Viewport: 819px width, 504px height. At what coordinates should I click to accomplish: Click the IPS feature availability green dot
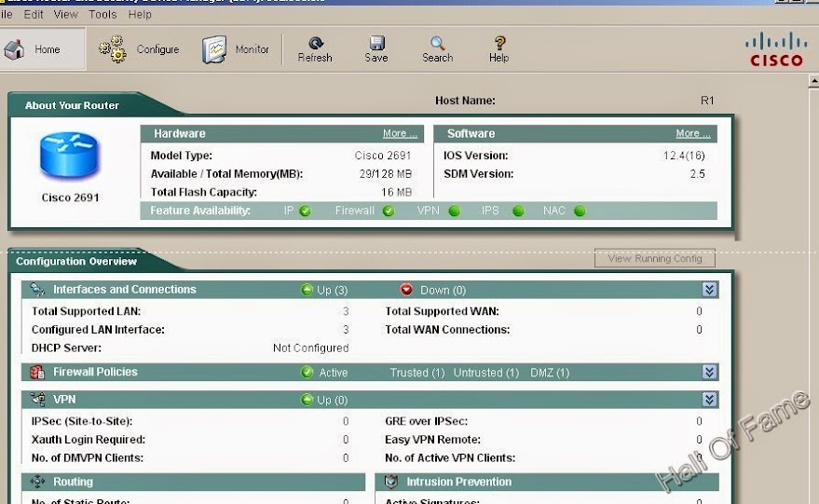(x=518, y=211)
